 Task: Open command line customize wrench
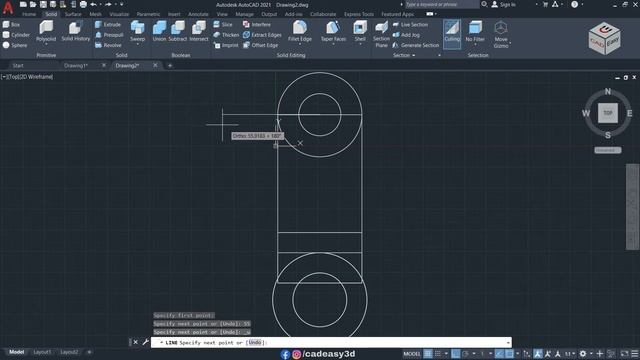click(145, 342)
